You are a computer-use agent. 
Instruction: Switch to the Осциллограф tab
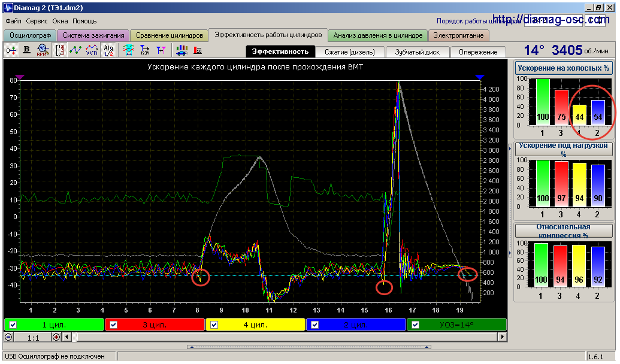[30, 35]
